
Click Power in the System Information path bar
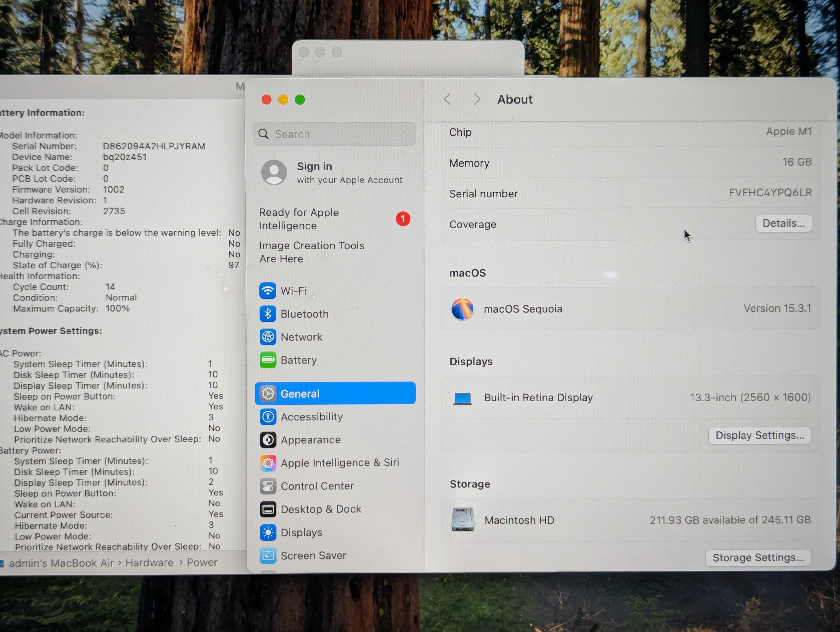[202, 562]
